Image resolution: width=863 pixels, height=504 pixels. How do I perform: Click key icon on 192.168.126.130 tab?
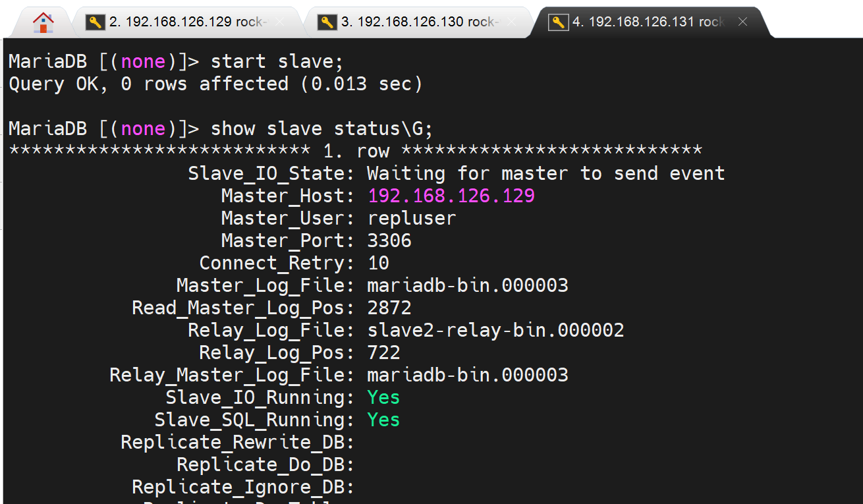[x=327, y=22]
